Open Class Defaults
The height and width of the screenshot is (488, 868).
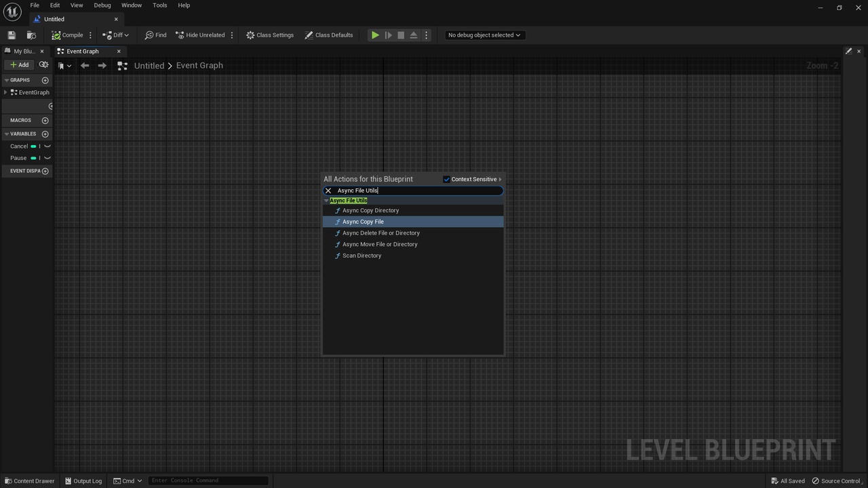coord(329,35)
